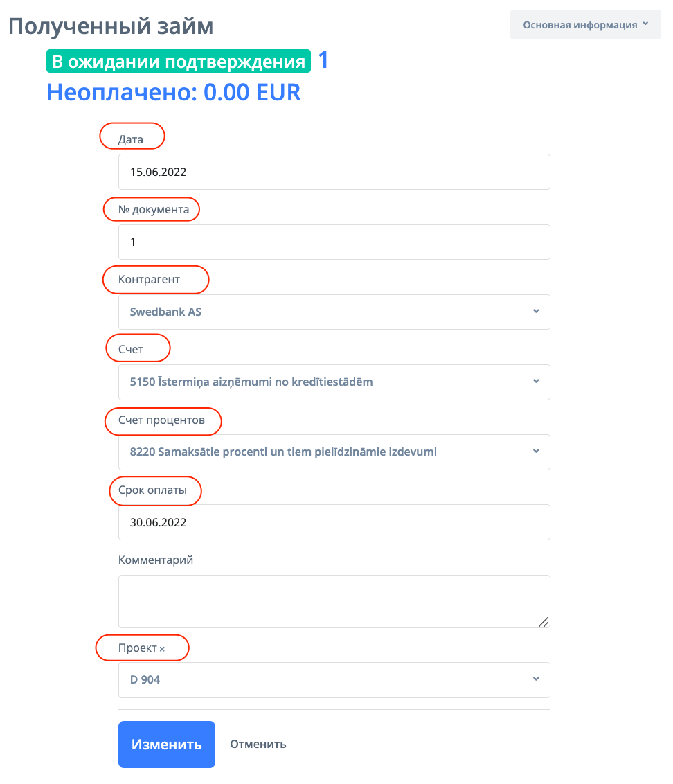Click the Комментарий field label
Viewport: 673px width, 784px height.
click(156, 560)
